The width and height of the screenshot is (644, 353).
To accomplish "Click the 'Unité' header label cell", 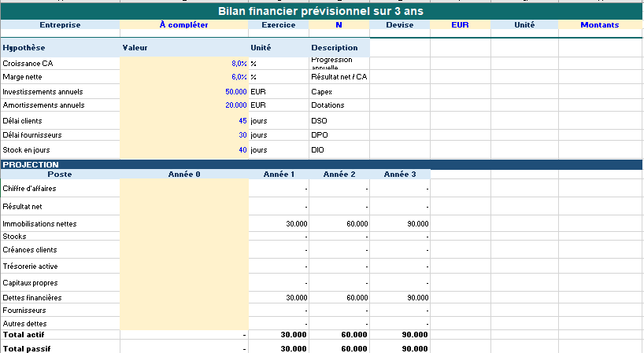I will (524, 24).
